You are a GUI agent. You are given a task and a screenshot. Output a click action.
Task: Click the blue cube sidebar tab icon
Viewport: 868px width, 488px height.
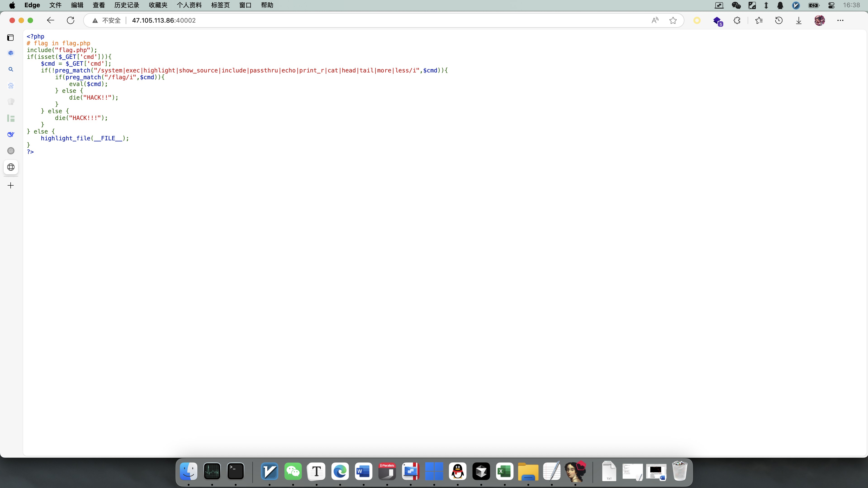(11, 53)
